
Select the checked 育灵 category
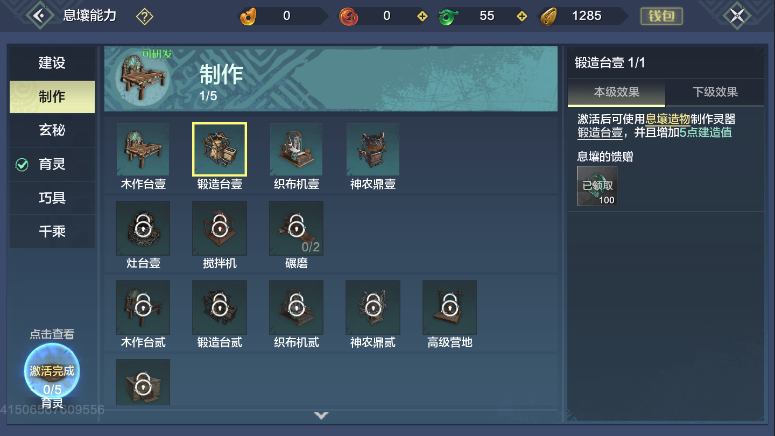click(52, 164)
